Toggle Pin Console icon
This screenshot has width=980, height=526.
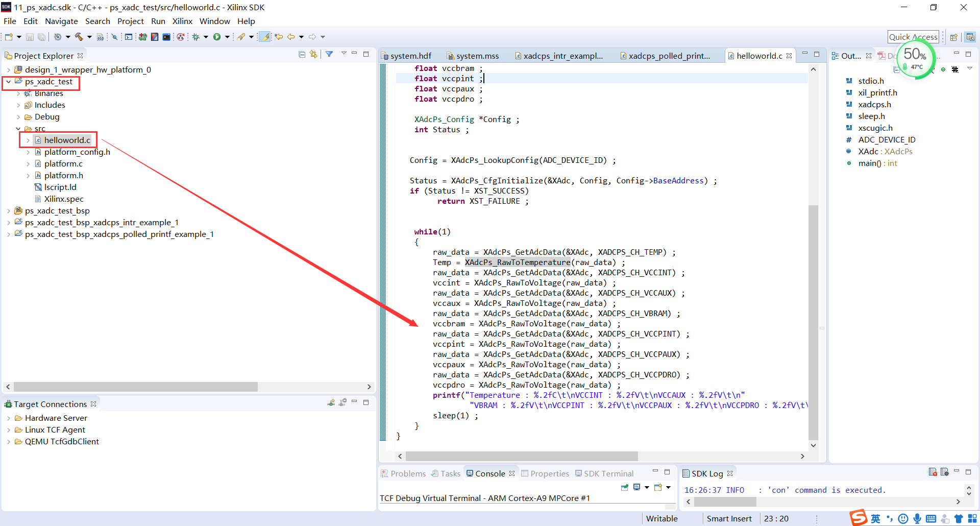[x=624, y=487]
